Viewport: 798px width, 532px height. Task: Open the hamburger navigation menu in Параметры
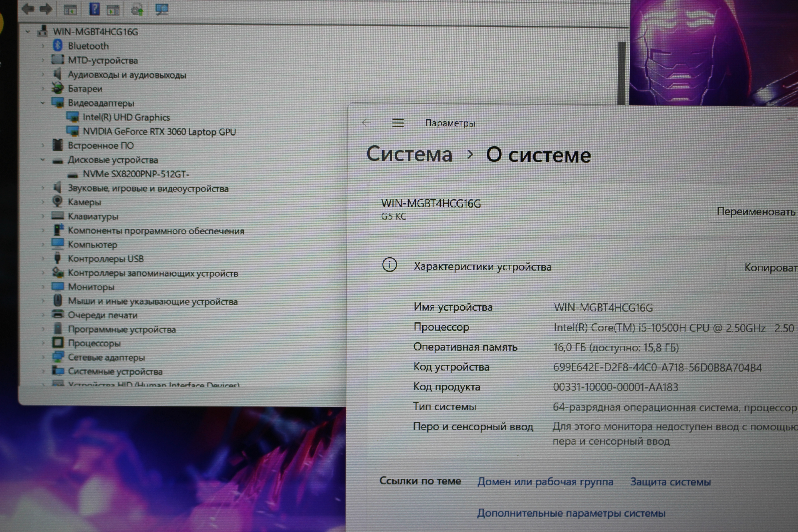[398, 123]
